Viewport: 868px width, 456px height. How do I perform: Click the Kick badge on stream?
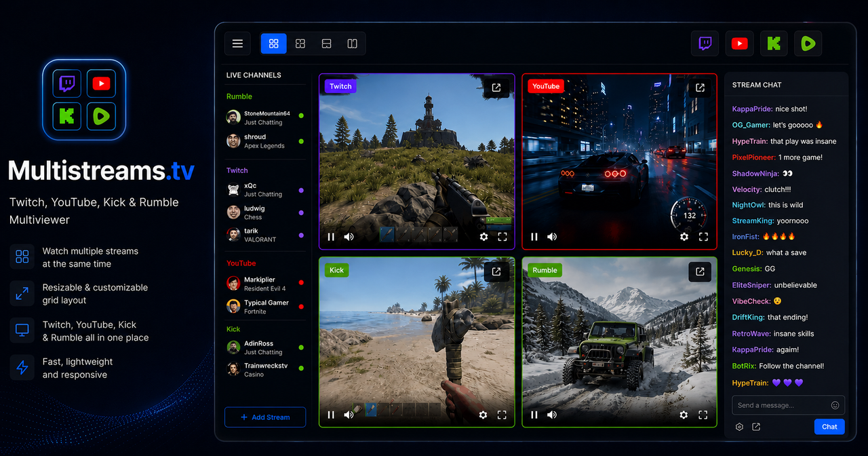(x=336, y=270)
